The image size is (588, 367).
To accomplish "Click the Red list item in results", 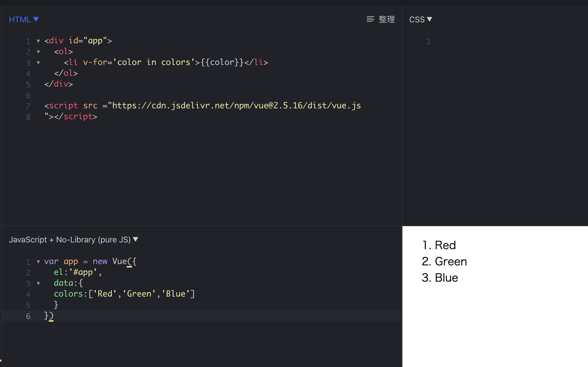I will (x=445, y=245).
